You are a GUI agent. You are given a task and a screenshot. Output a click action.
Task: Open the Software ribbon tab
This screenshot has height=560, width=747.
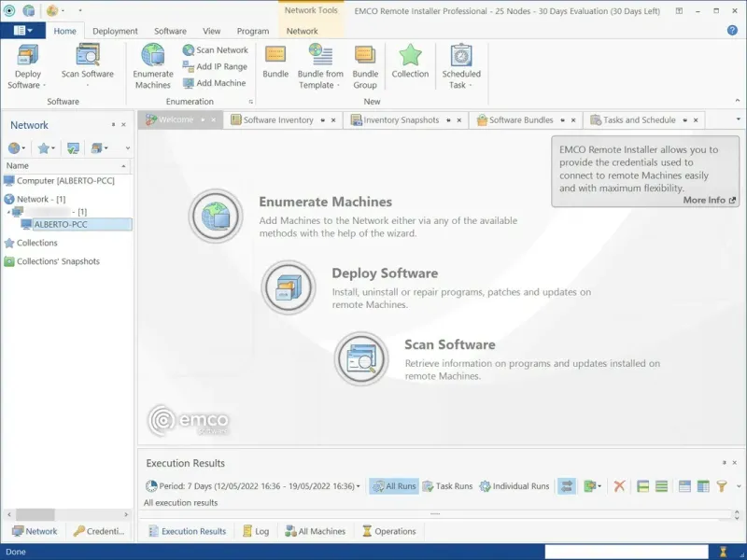pos(170,31)
